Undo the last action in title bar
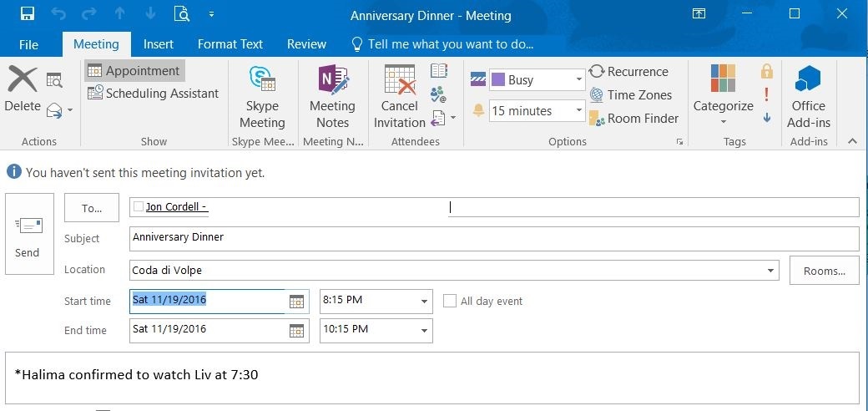Viewport: 868px width, 411px height. [x=58, y=14]
